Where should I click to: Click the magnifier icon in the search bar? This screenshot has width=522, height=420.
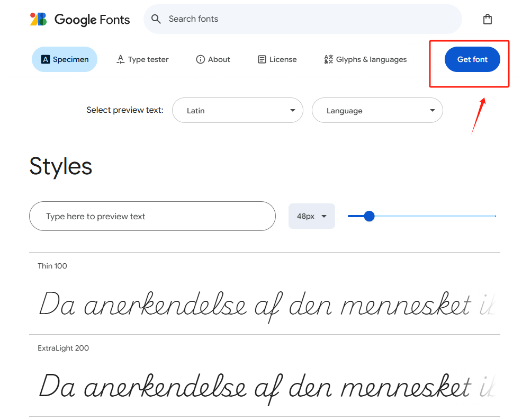156,19
